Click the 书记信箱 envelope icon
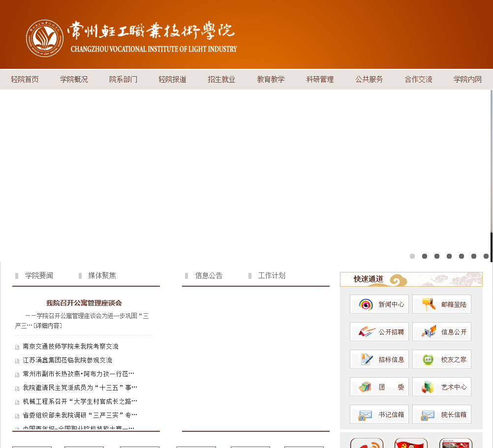The width and height of the screenshot is (493, 448). tap(365, 416)
